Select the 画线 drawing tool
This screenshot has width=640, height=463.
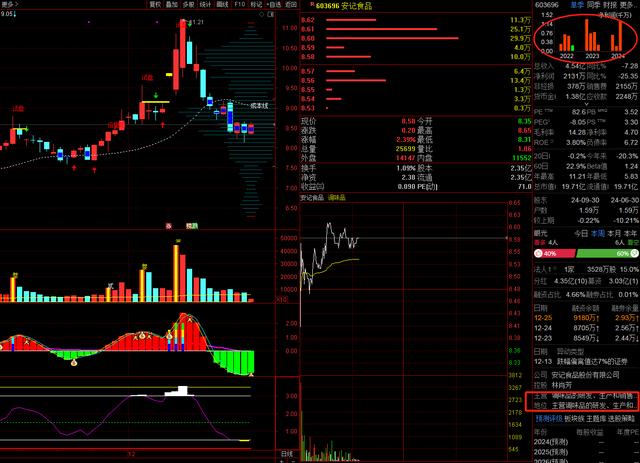click(222, 4)
